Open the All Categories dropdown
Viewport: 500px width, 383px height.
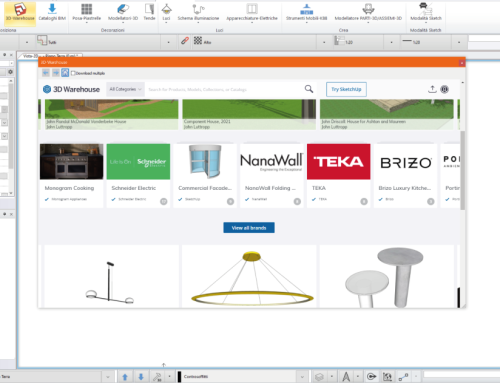[x=125, y=89]
